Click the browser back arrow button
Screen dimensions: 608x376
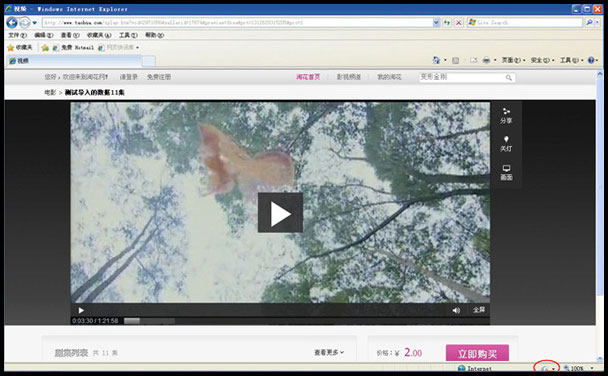click(x=12, y=23)
